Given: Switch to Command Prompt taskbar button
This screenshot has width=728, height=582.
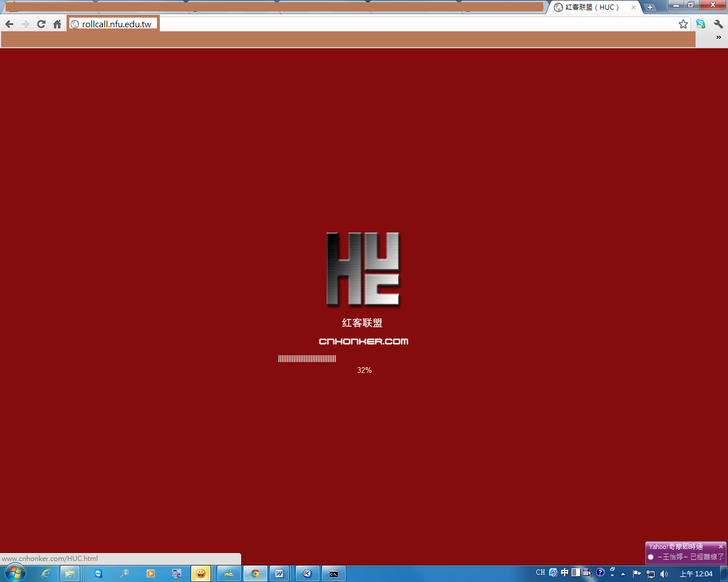Looking at the screenshot, I should click(x=334, y=573).
